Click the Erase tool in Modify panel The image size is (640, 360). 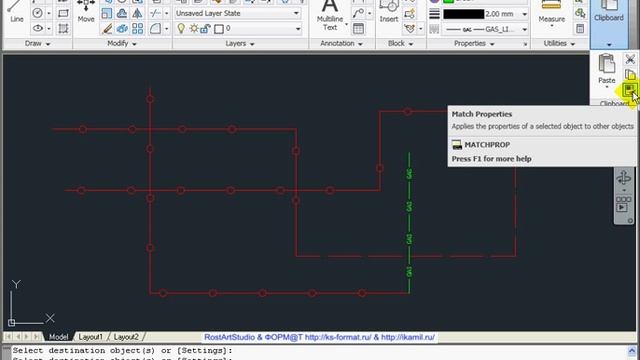107,28
